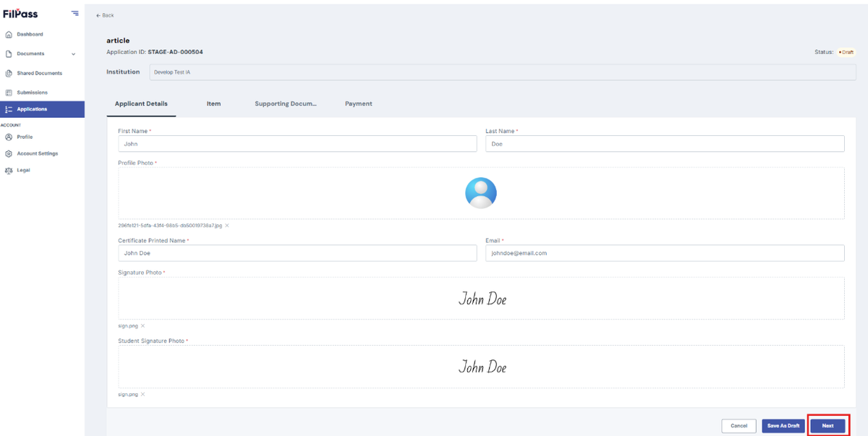868x436 pixels.
Task: Click Application ID STAGE-AD-000504 text
Action: (155, 52)
